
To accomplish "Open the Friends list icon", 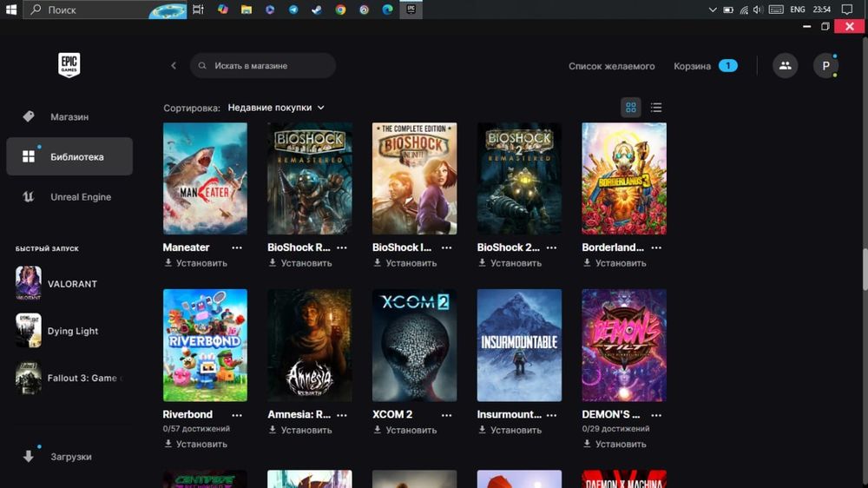I will (785, 65).
